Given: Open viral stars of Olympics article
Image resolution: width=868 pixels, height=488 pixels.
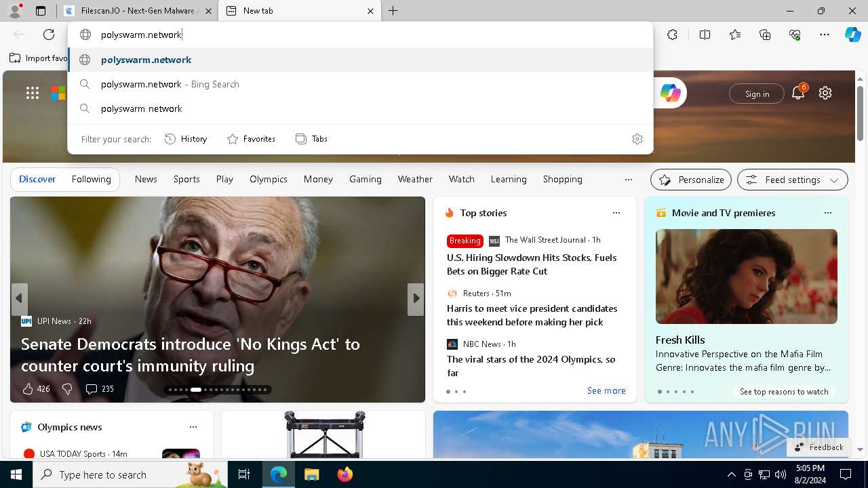Looking at the screenshot, I should [x=531, y=366].
